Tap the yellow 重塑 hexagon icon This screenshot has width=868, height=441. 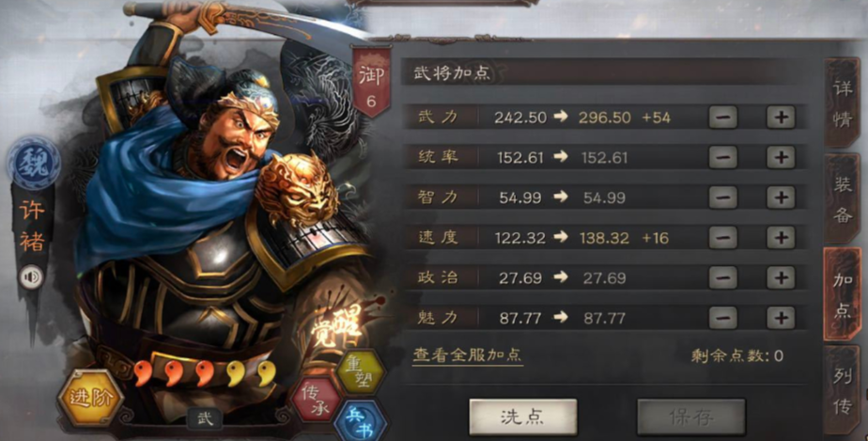pyautogui.click(x=361, y=371)
